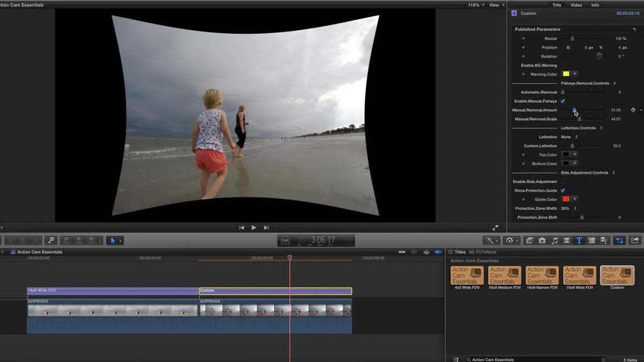
Task: Select the Custom title thumbnail
Action: pos(617,275)
